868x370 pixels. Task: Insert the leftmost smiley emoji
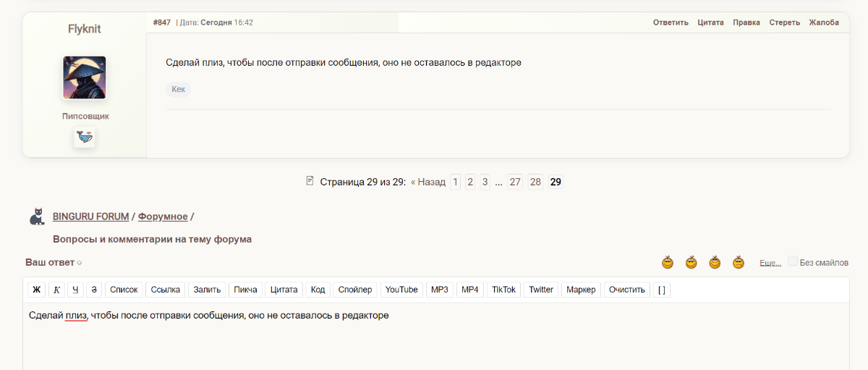(668, 262)
